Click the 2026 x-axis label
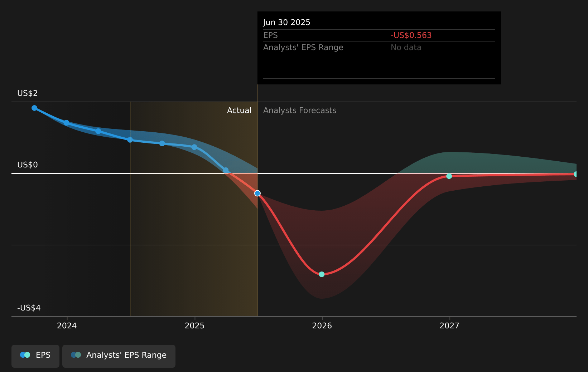The height and width of the screenshot is (372, 588). tap(322, 326)
